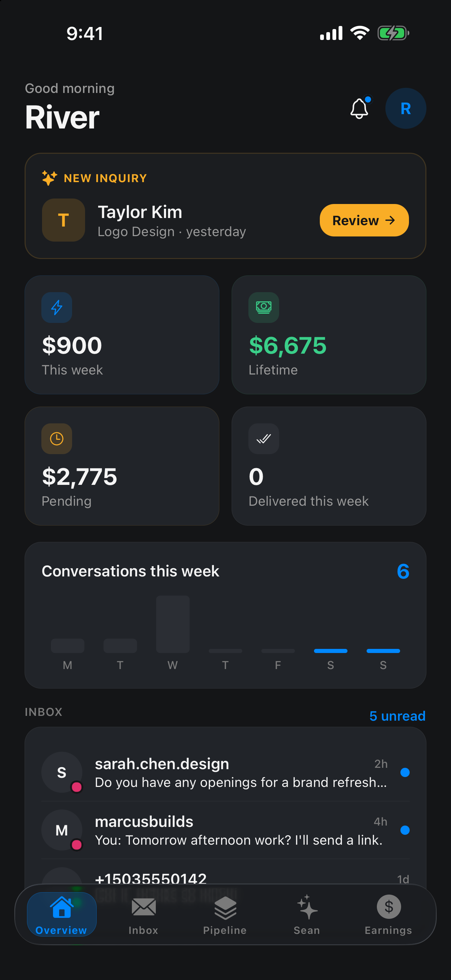This screenshot has height=980, width=451.
Task: Tap the cash icon on Lifetime card
Action: coord(263,308)
